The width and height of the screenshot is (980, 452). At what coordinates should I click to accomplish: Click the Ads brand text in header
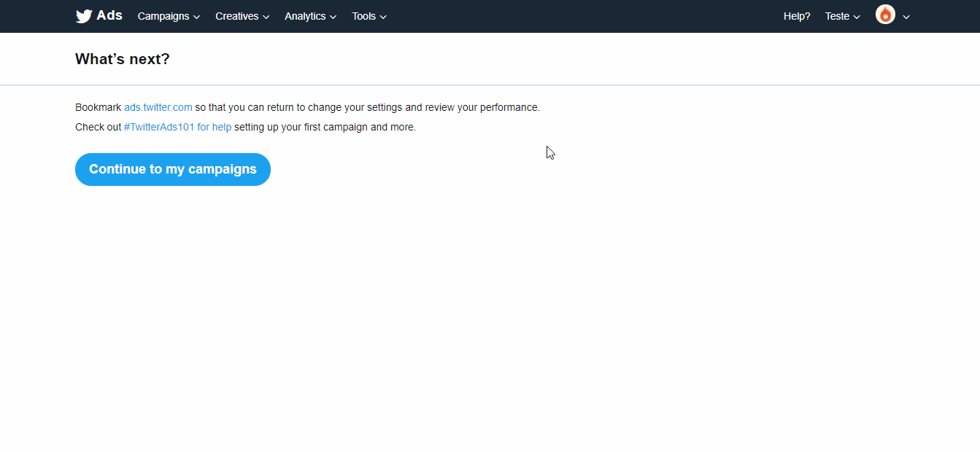(109, 15)
